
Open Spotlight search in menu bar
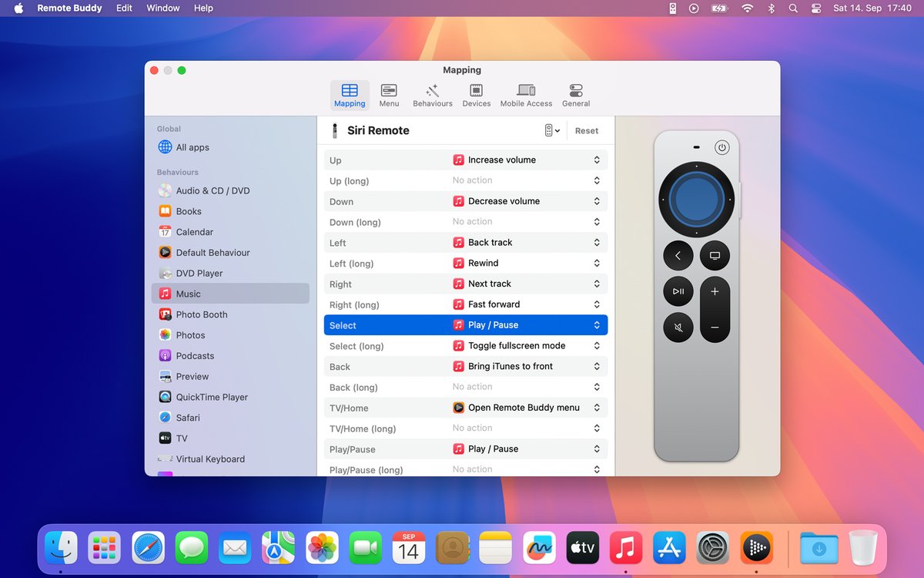[x=793, y=8]
